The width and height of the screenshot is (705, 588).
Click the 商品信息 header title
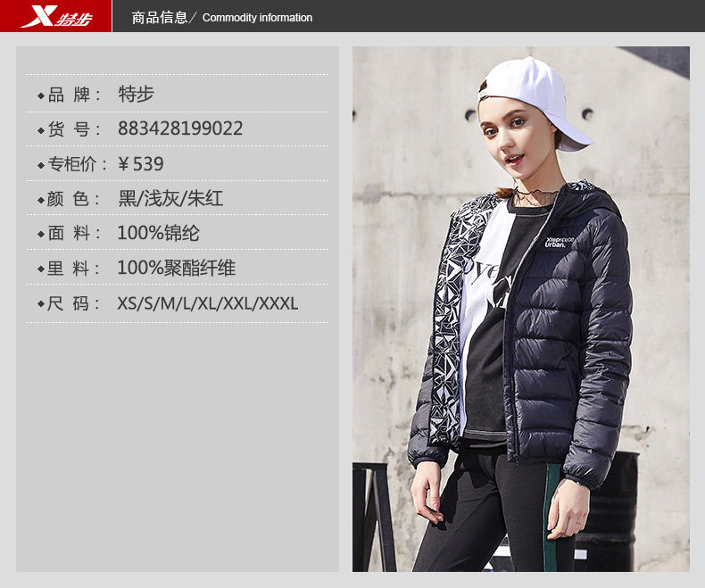pyautogui.click(x=160, y=18)
